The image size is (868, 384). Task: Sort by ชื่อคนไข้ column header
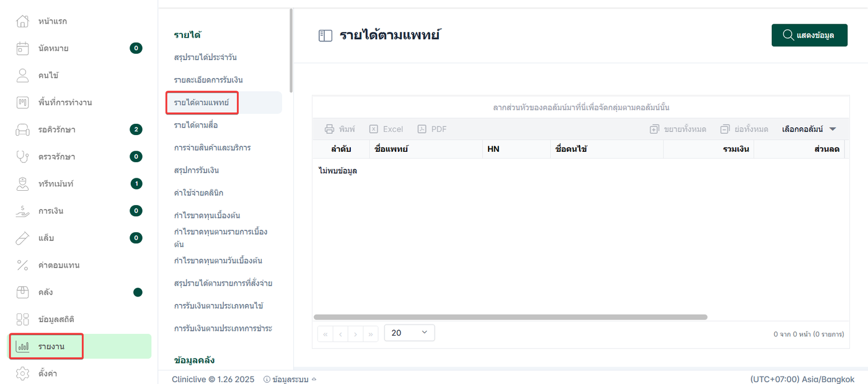(x=606, y=149)
